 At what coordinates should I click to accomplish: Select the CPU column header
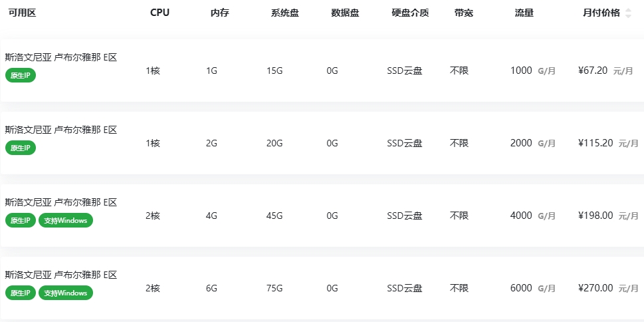point(160,13)
